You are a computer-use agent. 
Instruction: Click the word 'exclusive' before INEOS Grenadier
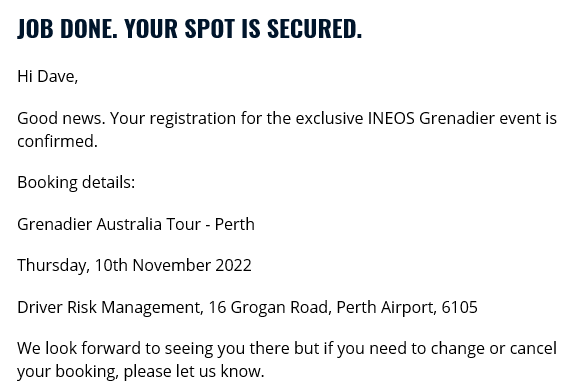click(330, 118)
